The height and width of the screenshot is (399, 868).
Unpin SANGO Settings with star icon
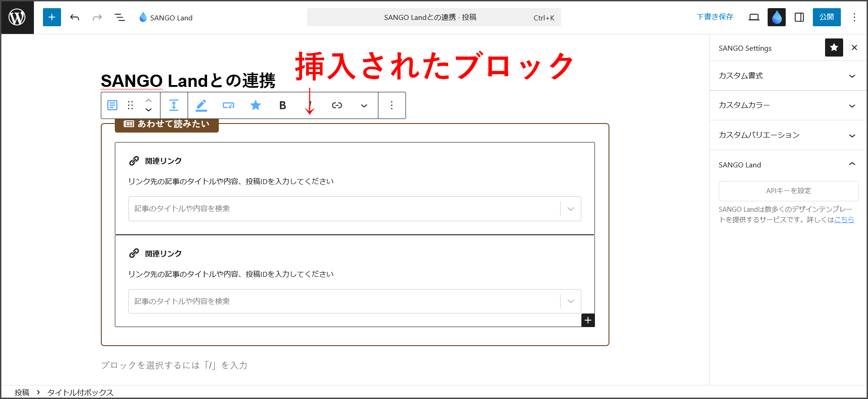pyautogui.click(x=834, y=47)
